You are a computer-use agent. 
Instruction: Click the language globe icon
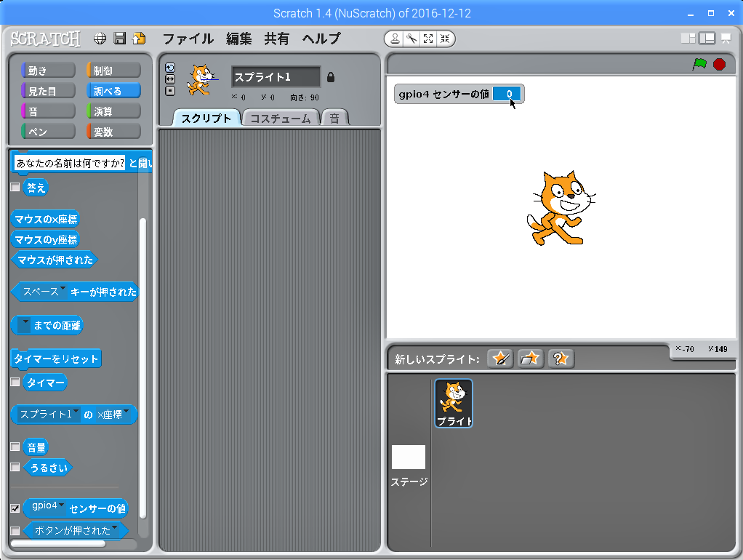[x=100, y=39]
